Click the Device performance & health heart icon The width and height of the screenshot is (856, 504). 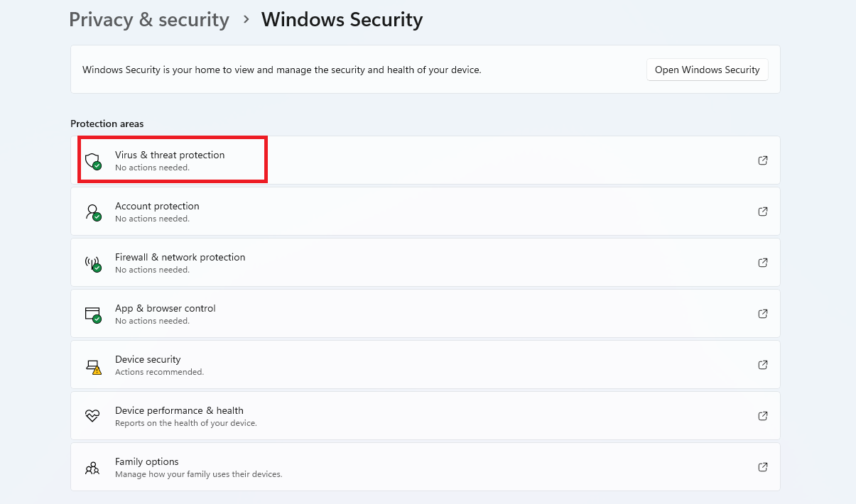[92, 416]
